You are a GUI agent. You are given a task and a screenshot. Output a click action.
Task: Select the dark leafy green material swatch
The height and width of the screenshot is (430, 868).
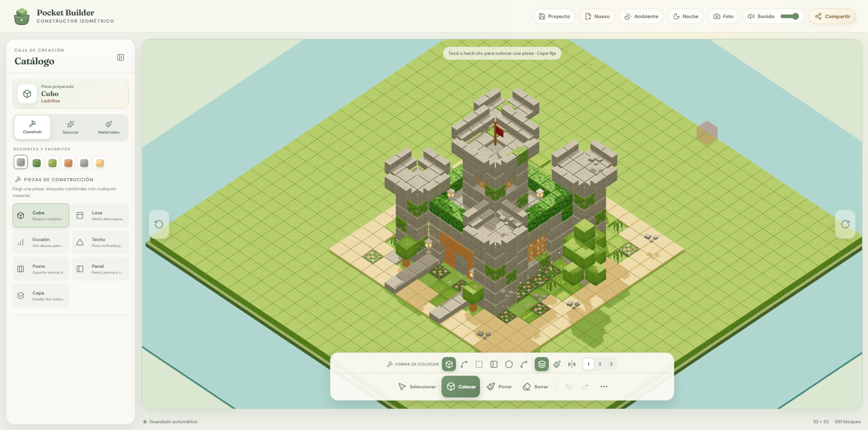click(x=37, y=163)
